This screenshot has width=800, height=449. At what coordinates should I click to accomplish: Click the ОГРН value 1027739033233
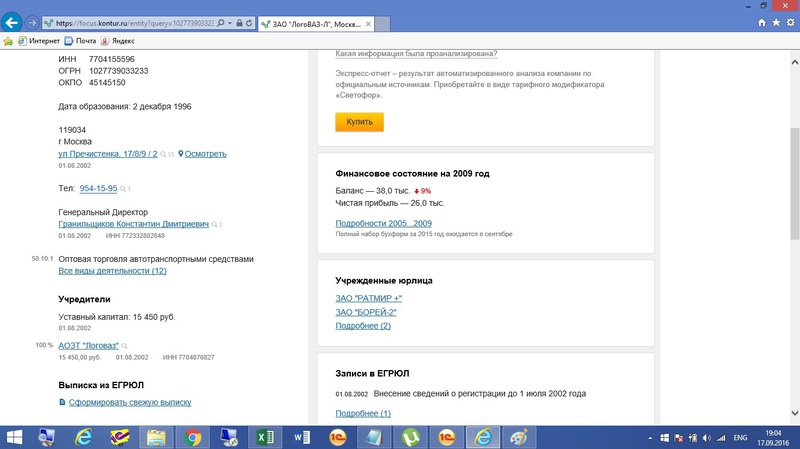pyautogui.click(x=118, y=71)
